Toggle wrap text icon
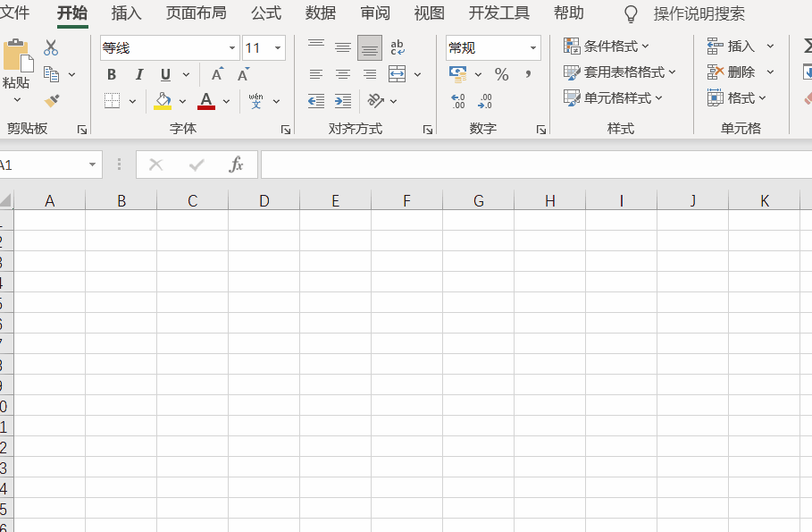 pos(398,47)
